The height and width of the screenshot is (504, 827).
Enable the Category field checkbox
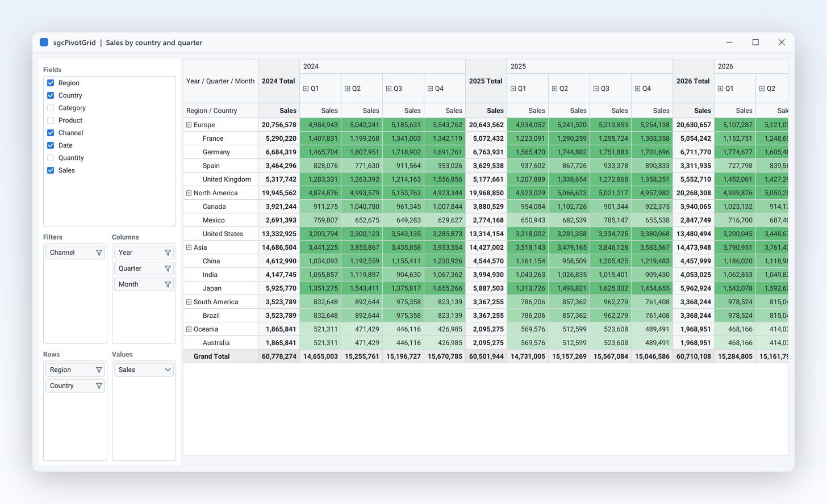click(x=51, y=108)
